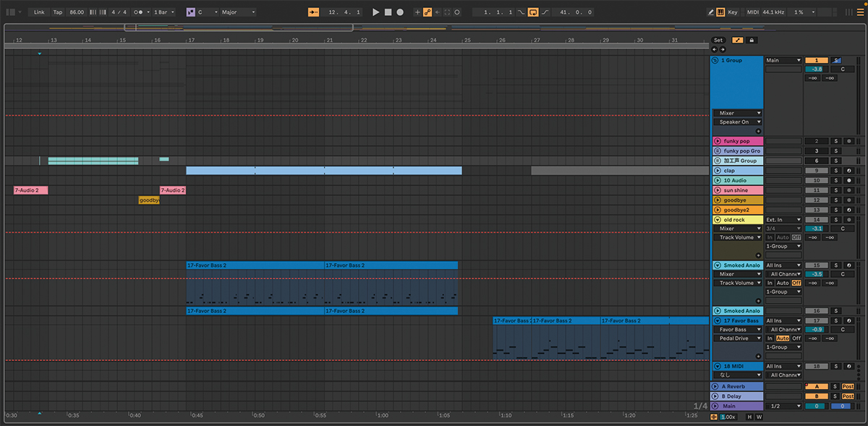This screenshot has width=868, height=426.
Task: Click the Punch-Out switch
Action: [x=545, y=12]
